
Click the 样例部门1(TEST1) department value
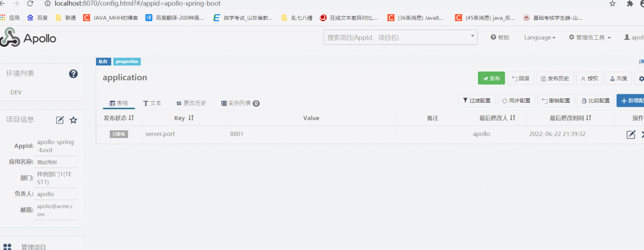click(x=54, y=178)
